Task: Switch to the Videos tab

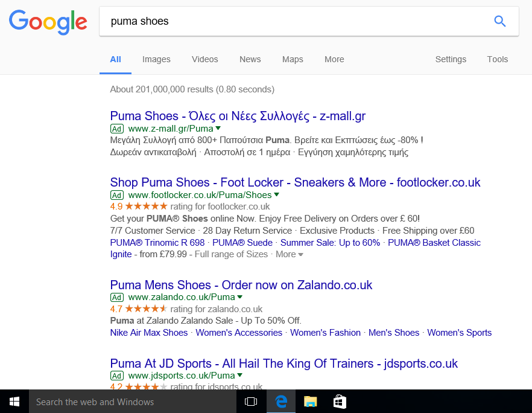Action: tap(205, 59)
